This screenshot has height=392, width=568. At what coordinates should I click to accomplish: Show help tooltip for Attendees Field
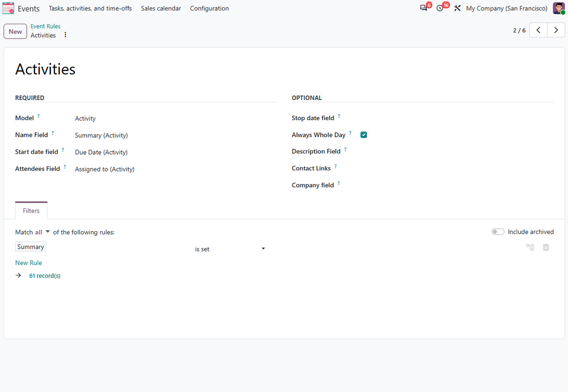(65, 167)
